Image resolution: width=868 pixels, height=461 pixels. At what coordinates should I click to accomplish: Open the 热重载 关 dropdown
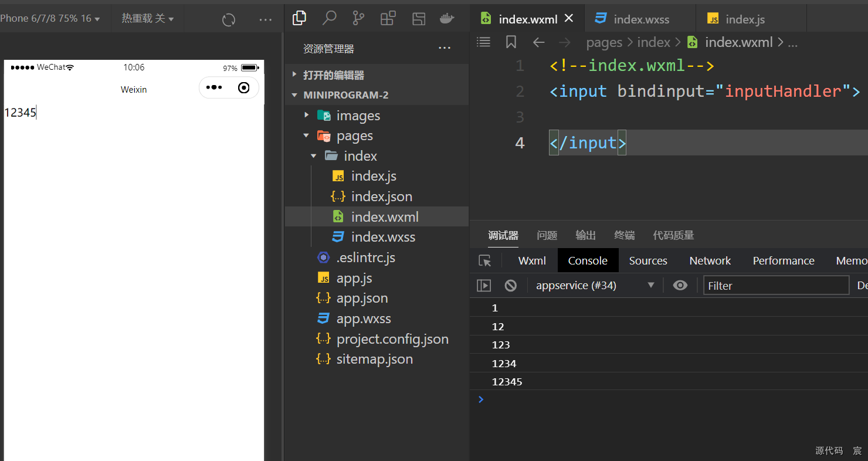(148, 19)
